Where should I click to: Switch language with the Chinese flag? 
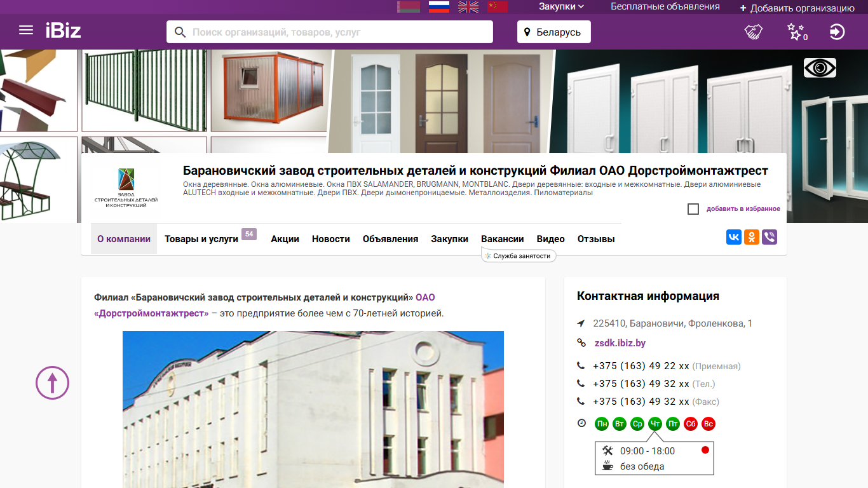coord(498,7)
